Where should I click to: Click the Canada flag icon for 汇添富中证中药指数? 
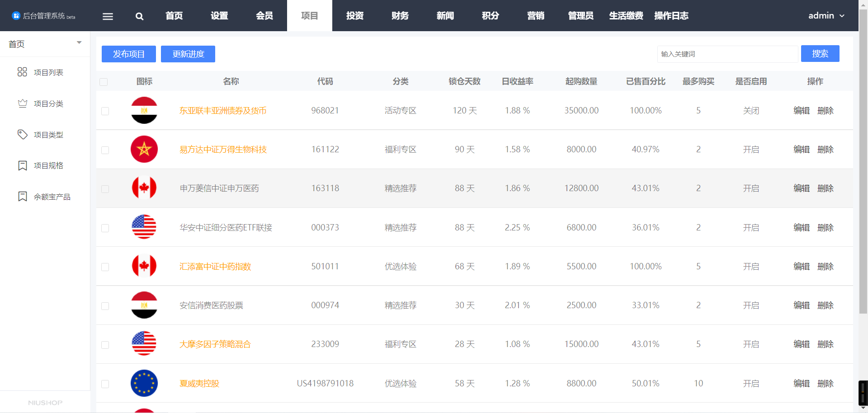144,266
